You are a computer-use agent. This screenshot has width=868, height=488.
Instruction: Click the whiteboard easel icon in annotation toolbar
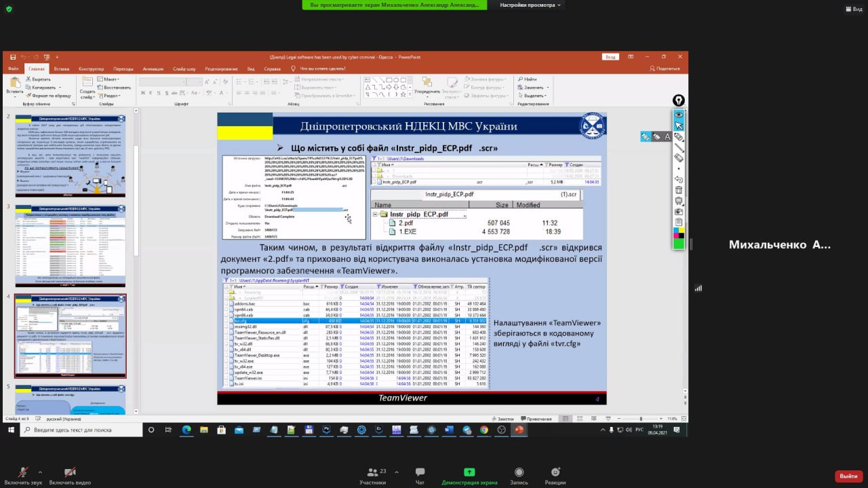(679, 201)
